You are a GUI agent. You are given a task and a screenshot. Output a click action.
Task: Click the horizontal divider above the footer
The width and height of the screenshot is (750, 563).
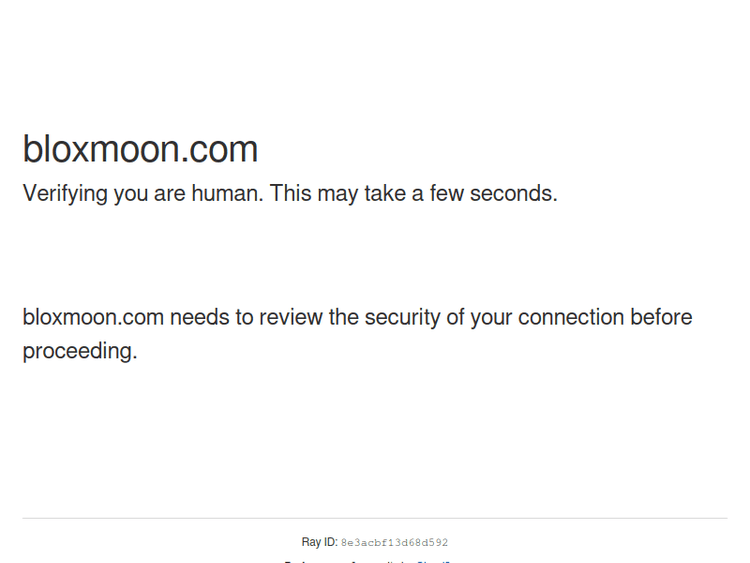[375, 518]
